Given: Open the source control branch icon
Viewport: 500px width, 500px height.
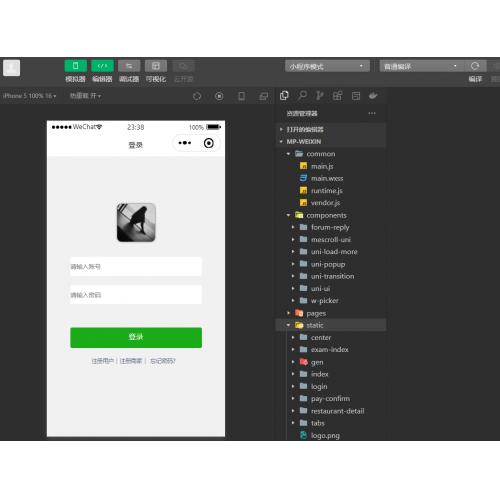Looking at the screenshot, I should click(x=320, y=96).
